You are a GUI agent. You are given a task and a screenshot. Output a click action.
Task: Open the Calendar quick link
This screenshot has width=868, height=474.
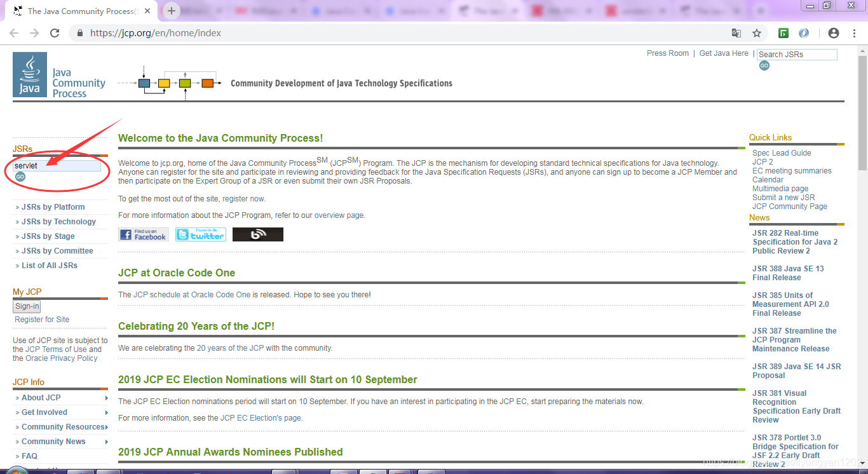(768, 180)
